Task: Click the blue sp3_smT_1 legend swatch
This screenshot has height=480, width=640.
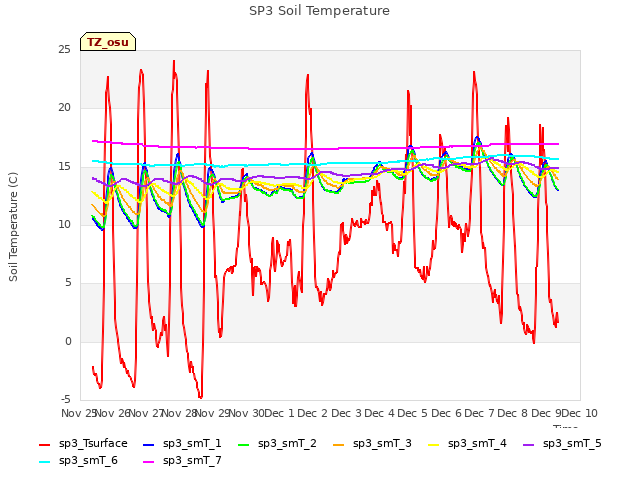Action: 149,444
